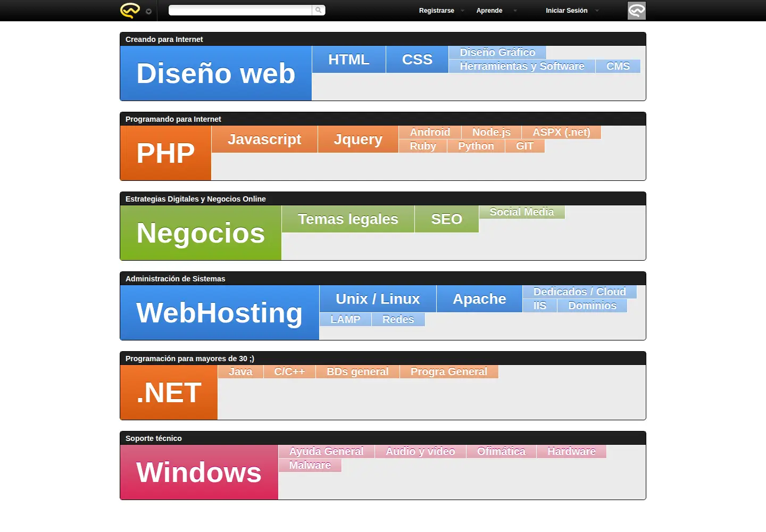Go to the Javascript forum
This screenshot has height=532, width=766.
pyautogui.click(x=265, y=139)
